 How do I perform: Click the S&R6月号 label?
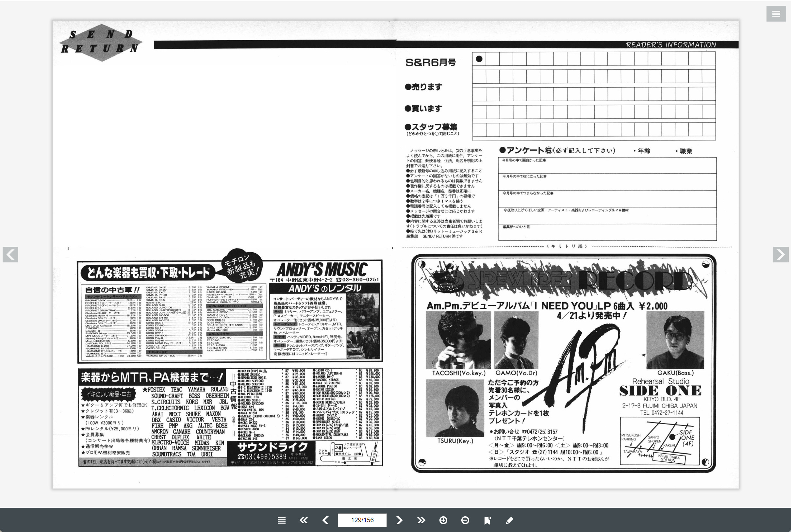point(430,62)
